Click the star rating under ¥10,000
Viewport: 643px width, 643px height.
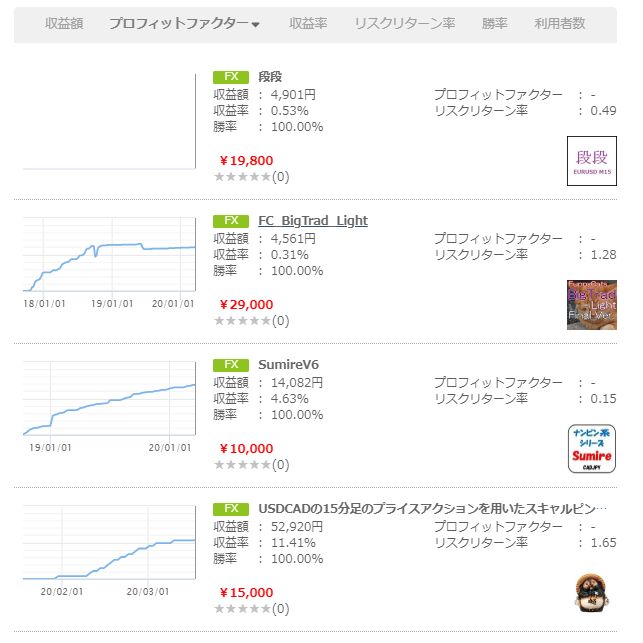[x=242, y=465]
